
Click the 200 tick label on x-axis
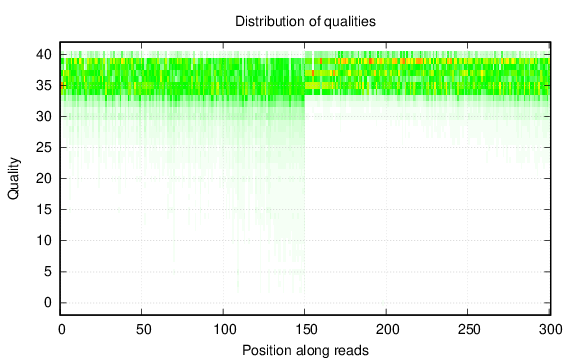388,330
